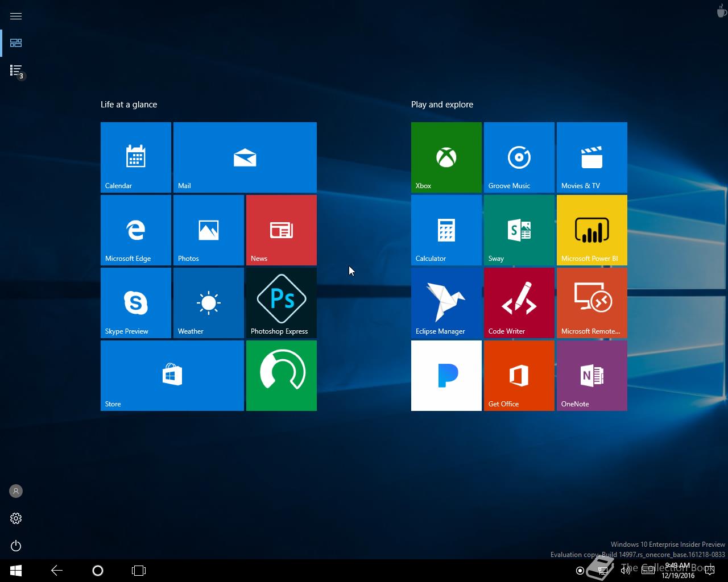Screen dimensions: 728x582
Task: Launch the Xbox tile
Action: pos(446,157)
